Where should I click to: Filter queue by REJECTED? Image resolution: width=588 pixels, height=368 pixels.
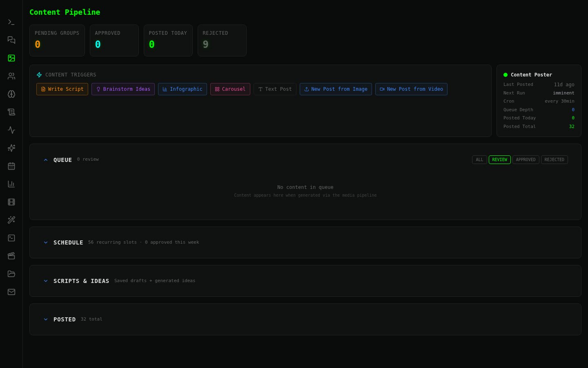click(x=555, y=160)
